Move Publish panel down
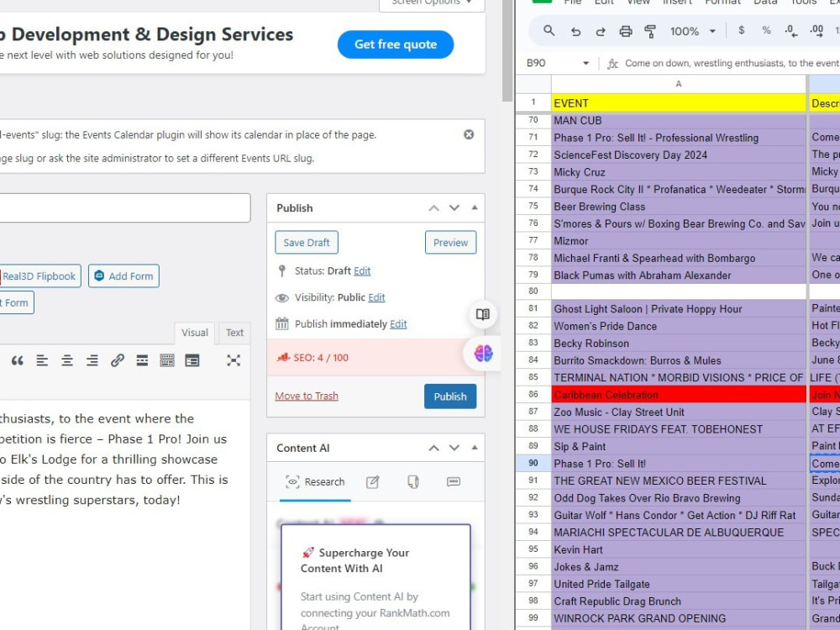Image resolution: width=840 pixels, height=630 pixels. tap(454, 208)
